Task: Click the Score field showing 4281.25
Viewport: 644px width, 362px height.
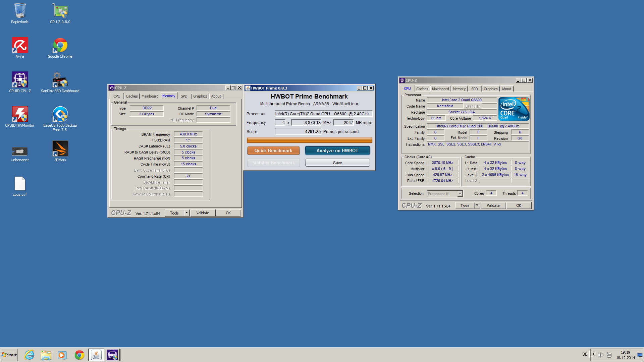Action: pyautogui.click(x=298, y=132)
